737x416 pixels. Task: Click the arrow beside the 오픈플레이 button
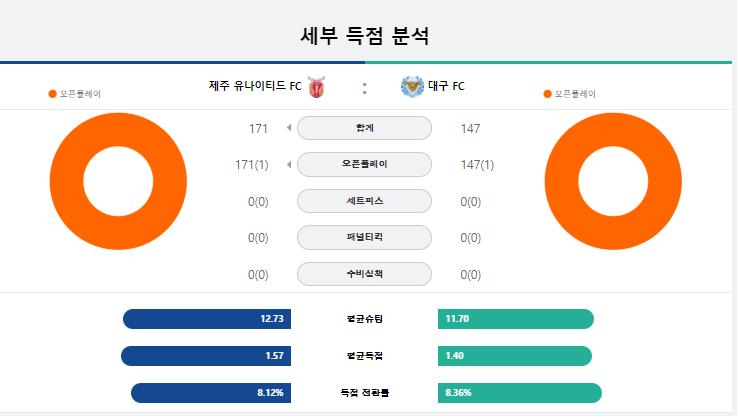point(289,165)
